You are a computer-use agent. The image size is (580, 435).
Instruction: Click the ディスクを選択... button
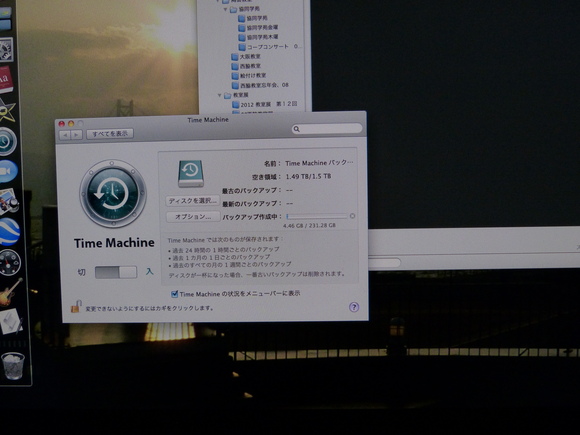(192, 201)
